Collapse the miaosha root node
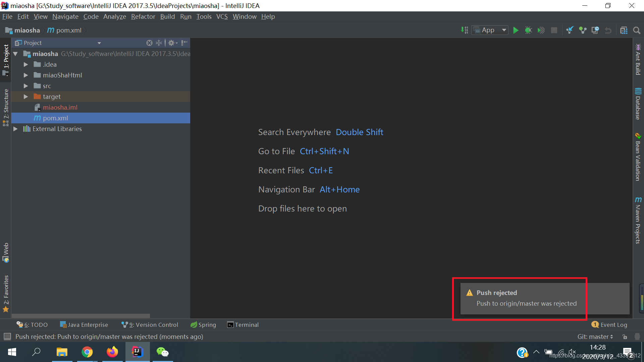644x362 pixels. pos(15,54)
